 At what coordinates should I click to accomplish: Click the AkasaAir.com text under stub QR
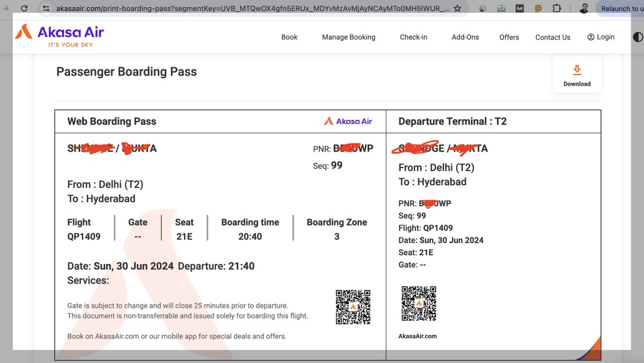[x=418, y=336]
